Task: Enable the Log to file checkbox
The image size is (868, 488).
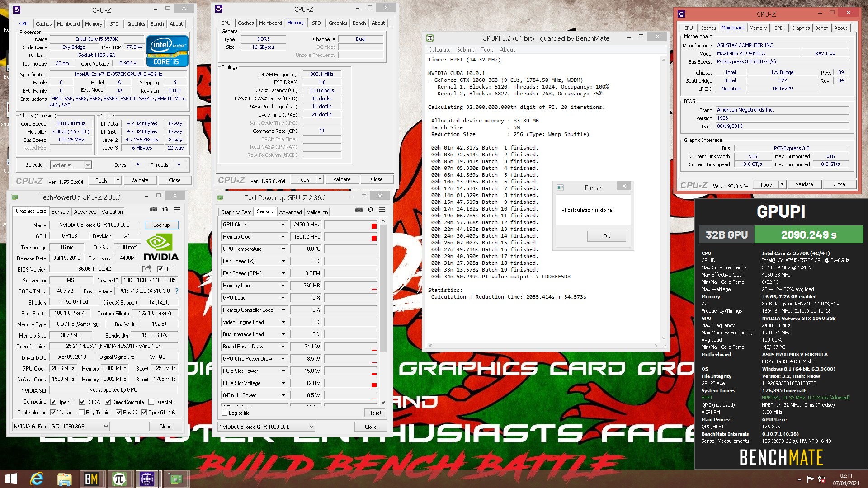Action: 225,413
